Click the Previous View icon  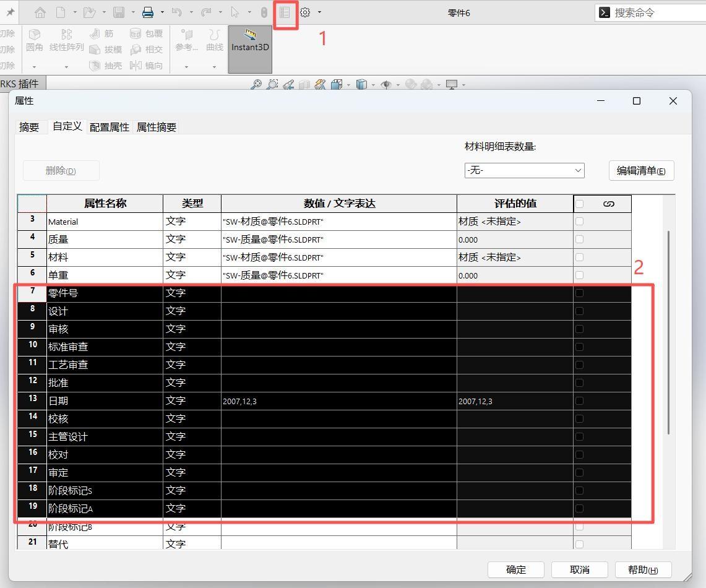(x=288, y=84)
